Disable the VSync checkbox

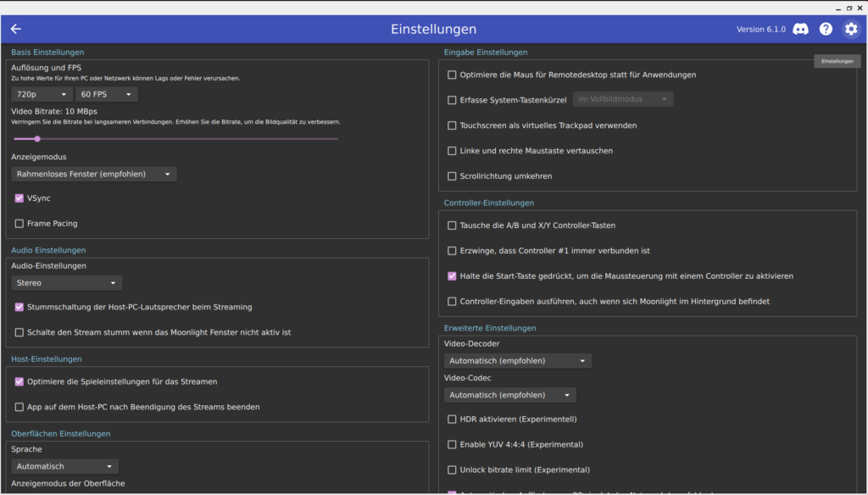19,198
